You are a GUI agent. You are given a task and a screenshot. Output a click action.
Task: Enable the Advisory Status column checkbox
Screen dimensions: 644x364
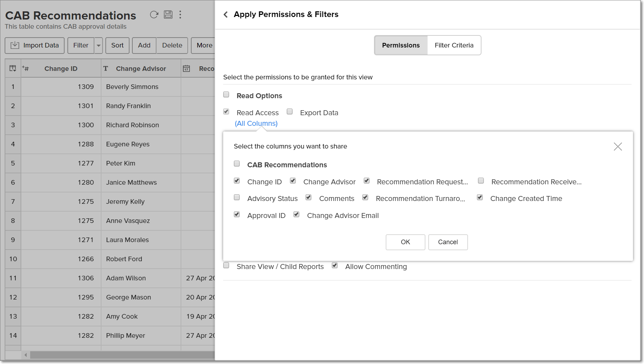(x=237, y=197)
